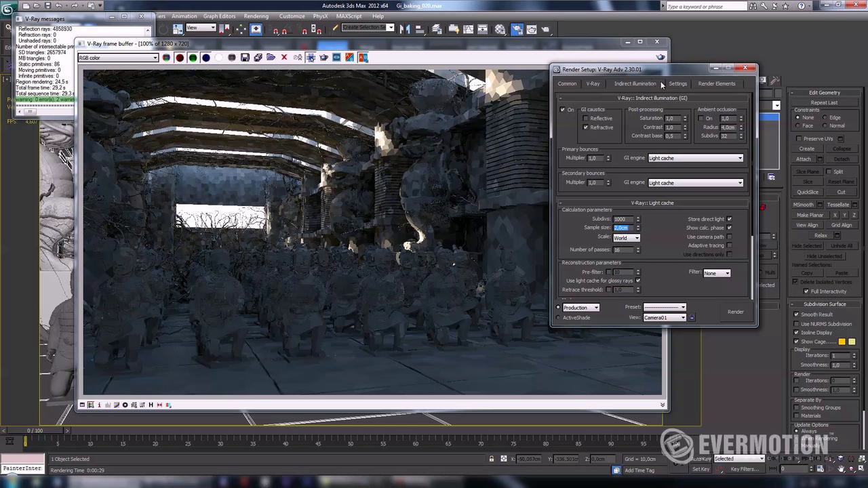868x488 pixels.
Task: Toggle the blue channel in frame buffer
Action: click(205, 58)
